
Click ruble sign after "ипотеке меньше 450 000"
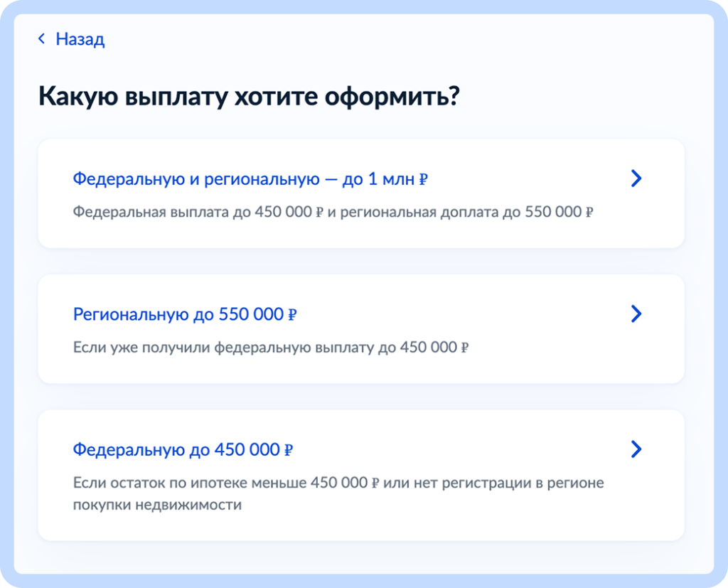(375, 484)
